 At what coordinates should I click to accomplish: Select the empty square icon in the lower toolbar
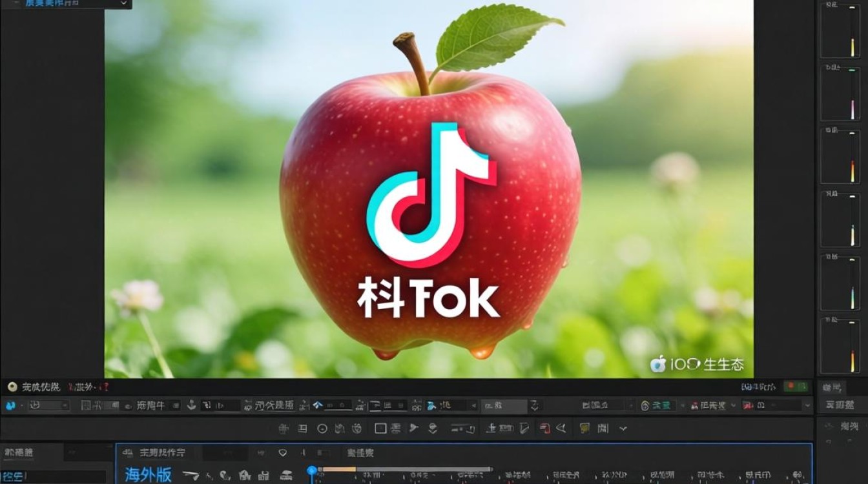pyautogui.click(x=380, y=429)
